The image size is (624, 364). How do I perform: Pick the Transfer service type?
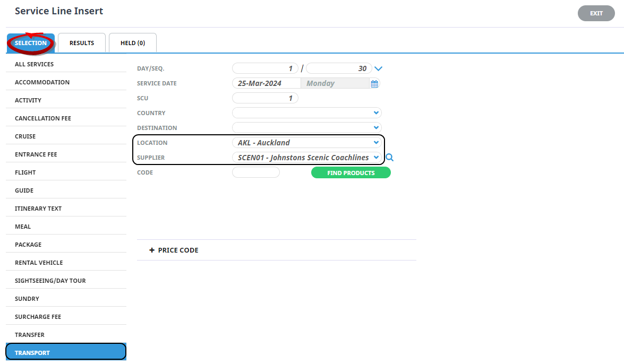click(x=30, y=335)
